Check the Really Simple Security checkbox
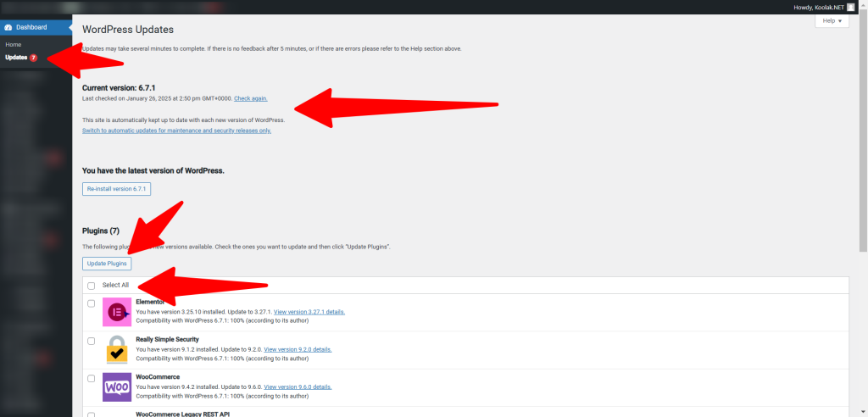 [92, 341]
